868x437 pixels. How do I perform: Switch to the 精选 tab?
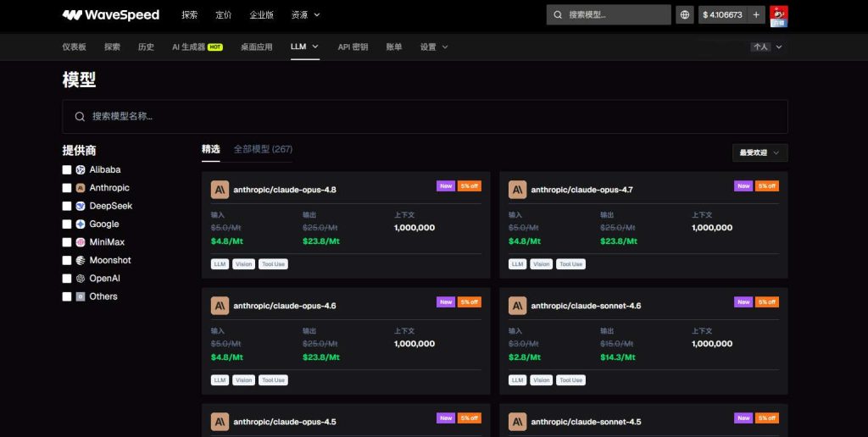211,149
